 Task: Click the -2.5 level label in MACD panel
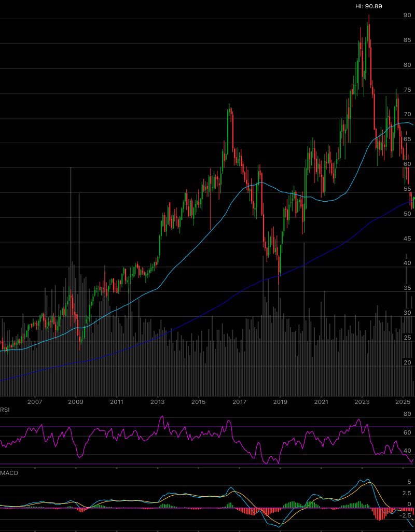coord(405,515)
